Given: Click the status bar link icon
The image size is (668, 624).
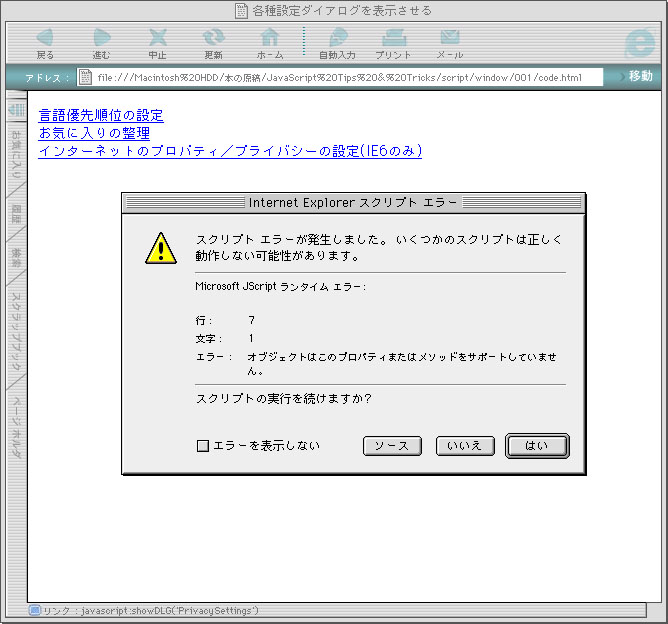Looking at the screenshot, I should click(35, 610).
